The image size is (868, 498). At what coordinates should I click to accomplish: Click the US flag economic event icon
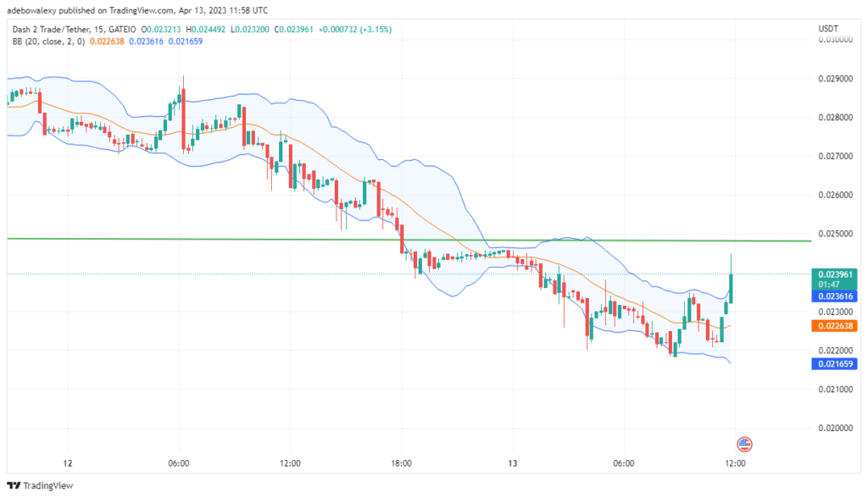click(x=744, y=445)
